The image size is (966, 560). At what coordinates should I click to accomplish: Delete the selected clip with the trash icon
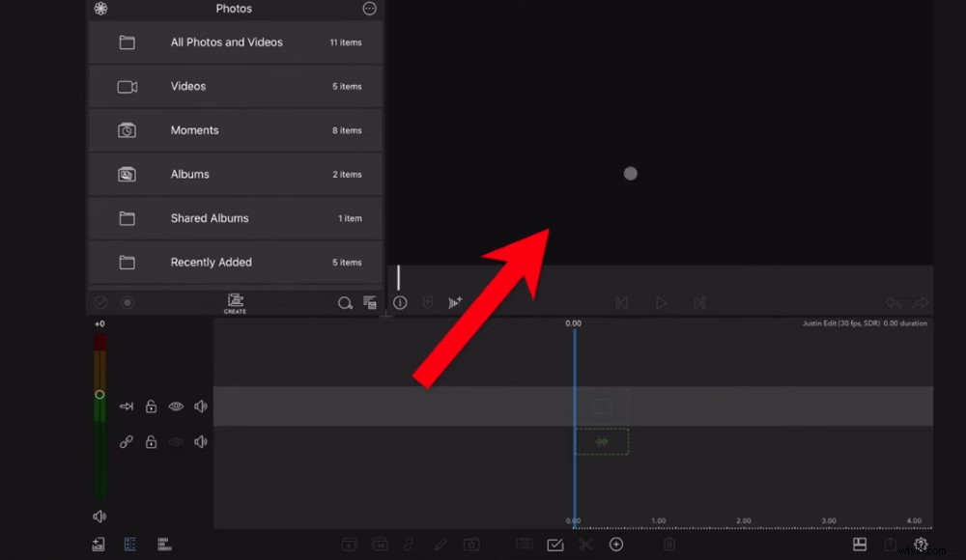pyautogui.click(x=669, y=545)
